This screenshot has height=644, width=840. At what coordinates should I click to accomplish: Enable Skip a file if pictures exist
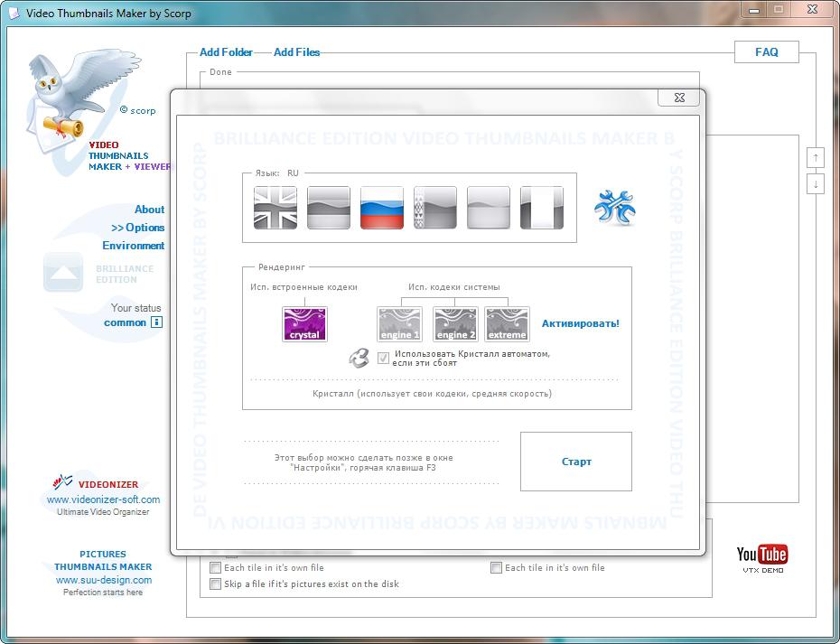215,584
